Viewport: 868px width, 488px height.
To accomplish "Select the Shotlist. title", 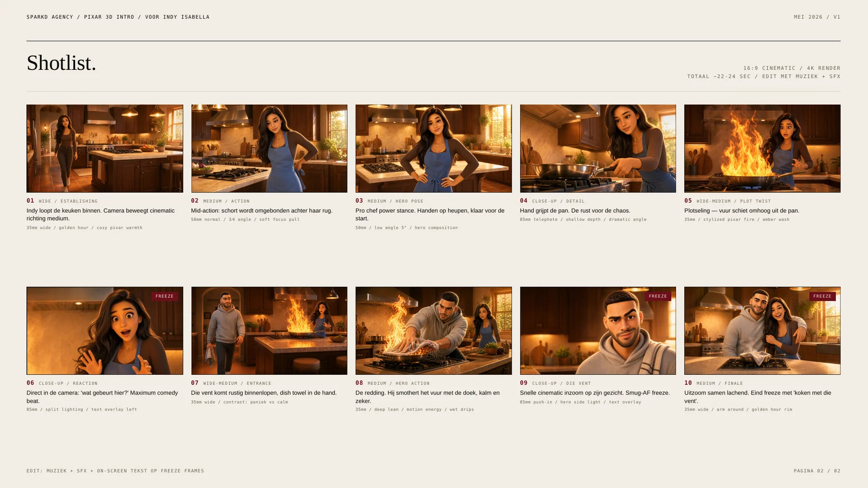I will 61,63.
